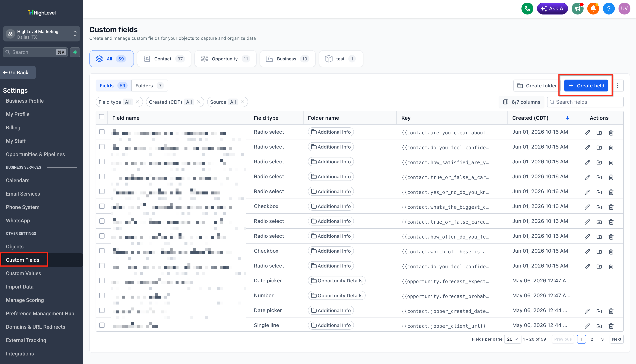Select the test object tab

click(341, 59)
